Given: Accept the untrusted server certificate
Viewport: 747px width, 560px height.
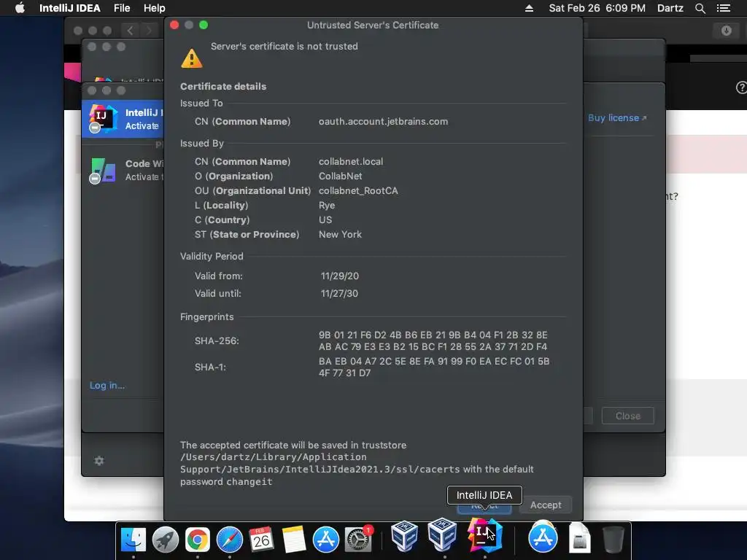Looking at the screenshot, I should tap(545, 505).
